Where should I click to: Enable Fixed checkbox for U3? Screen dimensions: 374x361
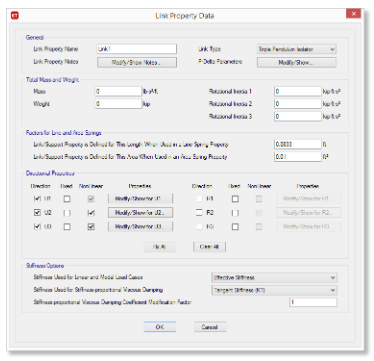pos(67,226)
